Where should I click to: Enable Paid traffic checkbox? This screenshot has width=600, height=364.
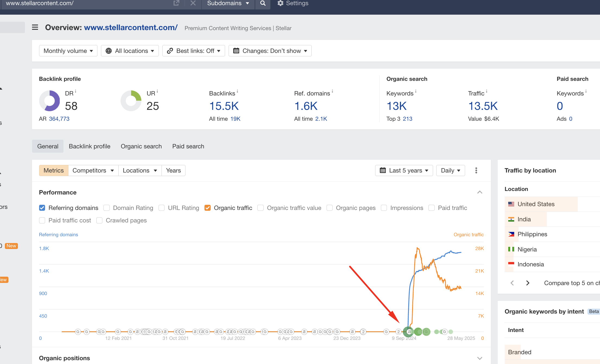click(x=432, y=208)
